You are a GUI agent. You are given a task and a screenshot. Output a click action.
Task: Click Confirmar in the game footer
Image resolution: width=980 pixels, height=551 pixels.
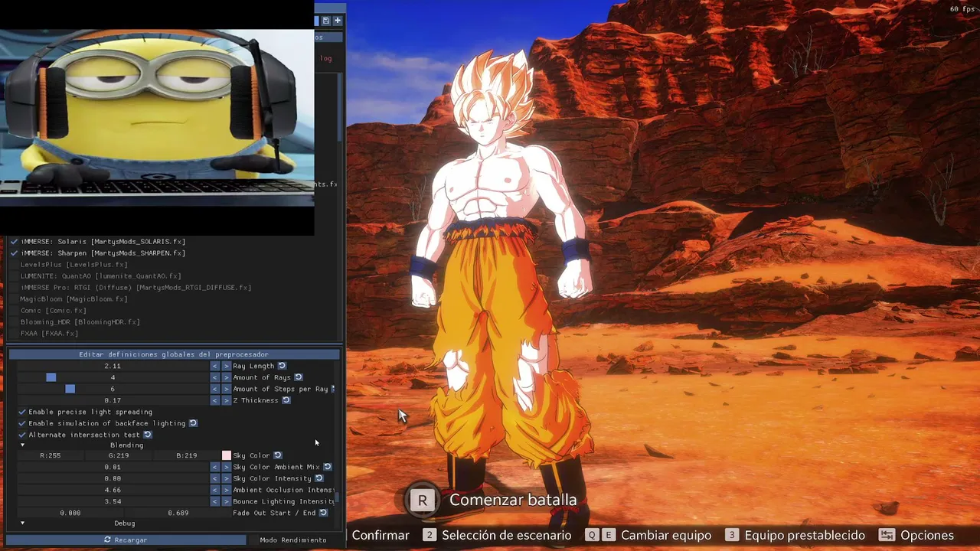[x=381, y=535]
